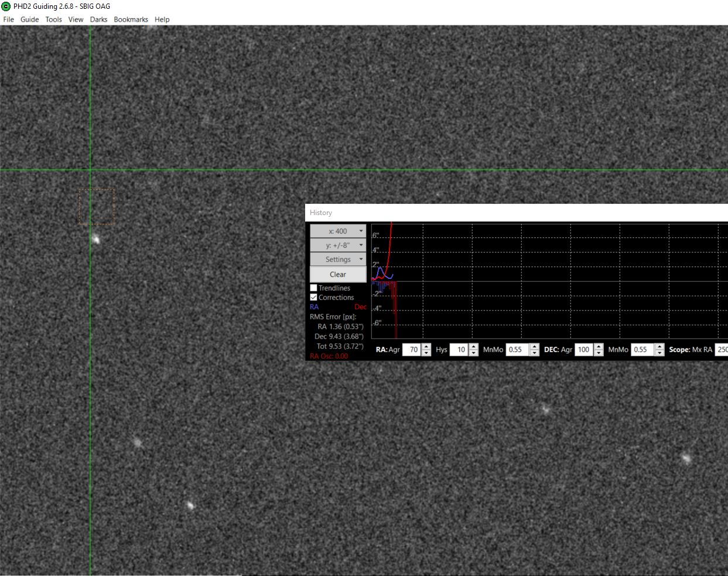Expand the y: +/-8" scale dropdown

(338, 245)
